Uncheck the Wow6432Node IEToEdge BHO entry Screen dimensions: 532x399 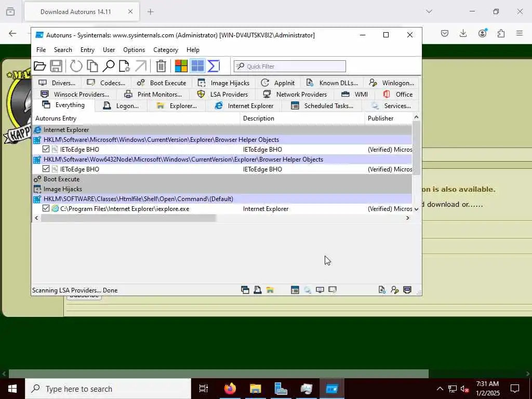coord(46,169)
